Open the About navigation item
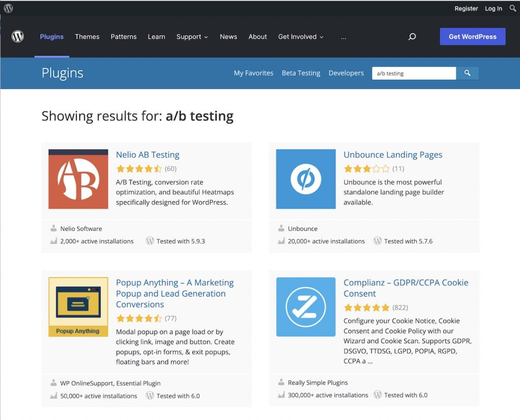Image resolution: width=520 pixels, height=420 pixels. coord(257,37)
